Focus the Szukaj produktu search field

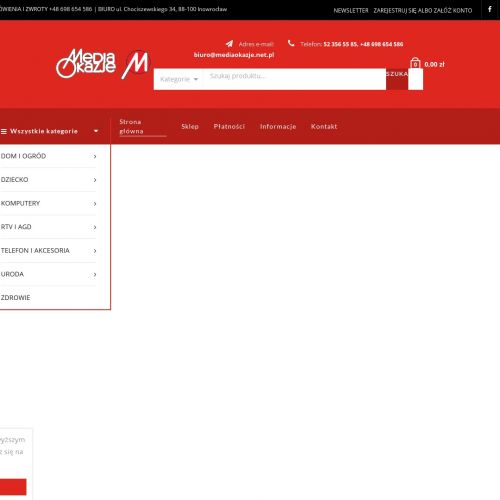click(295, 79)
